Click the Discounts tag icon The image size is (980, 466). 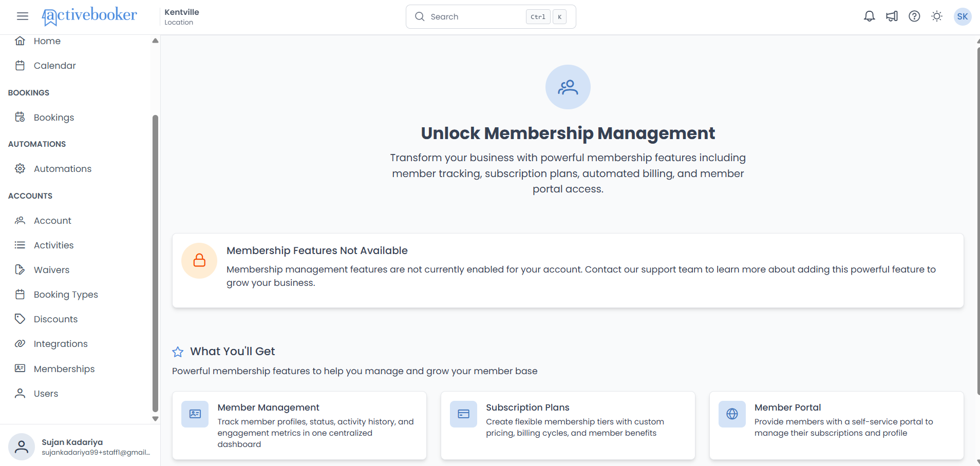coord(20,319)
